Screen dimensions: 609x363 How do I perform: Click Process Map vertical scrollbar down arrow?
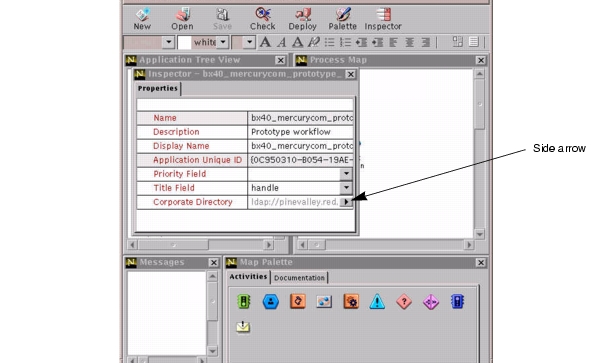pos(480,234)
